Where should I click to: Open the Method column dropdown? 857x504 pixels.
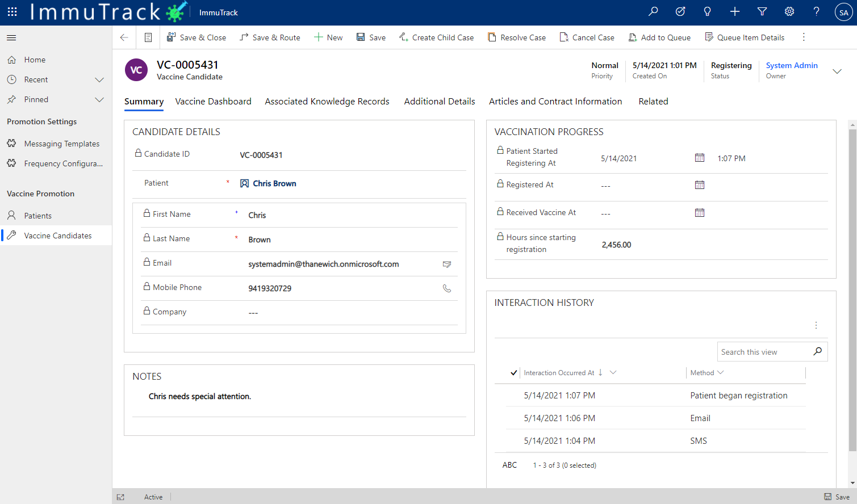pyautogui.click(x=721, y=373)
